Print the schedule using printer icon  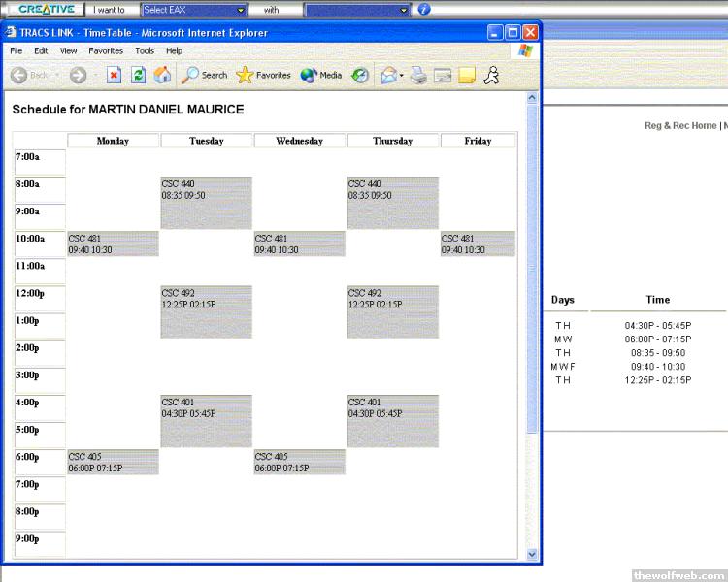click(x=418, y=75)
